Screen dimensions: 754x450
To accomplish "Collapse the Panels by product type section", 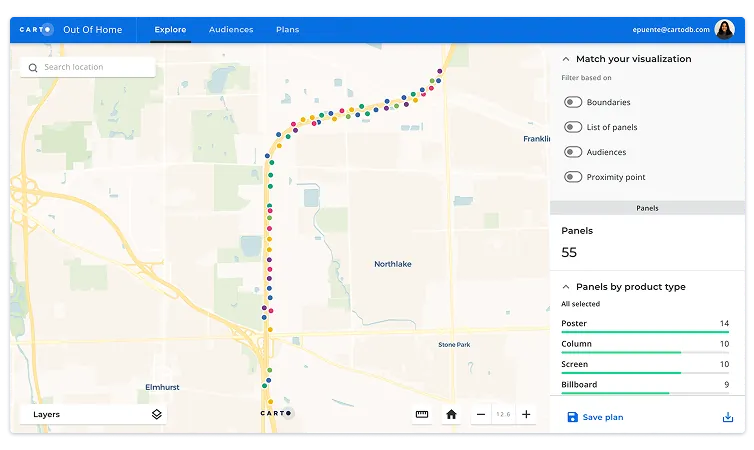I will pos(566,287).
